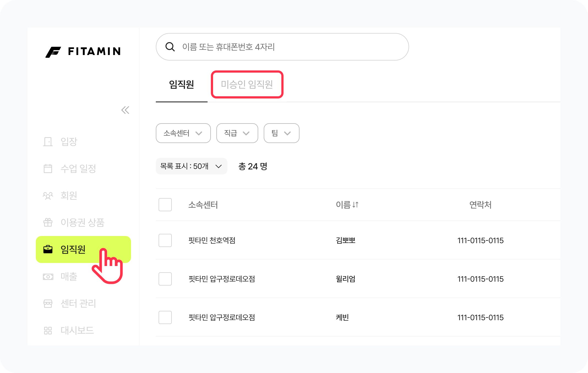This screenshot has width=588, height=373.
Task: Collapse the sidebar with double-chevron icon
Action: pos(125,110)
